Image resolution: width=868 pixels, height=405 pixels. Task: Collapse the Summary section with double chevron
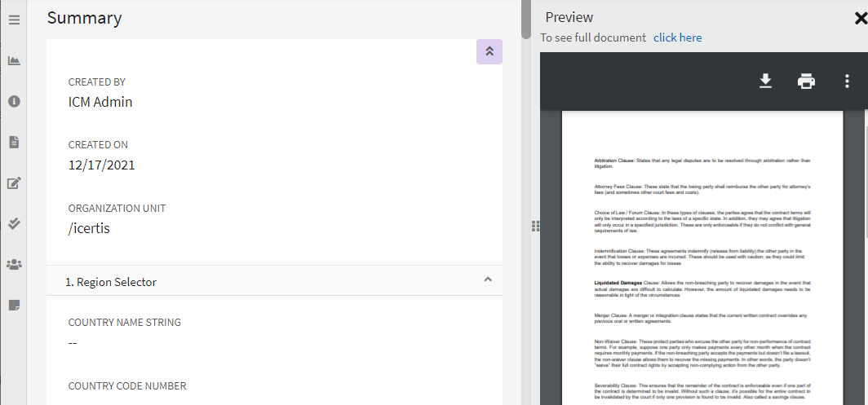pyautogui.click(x=489, y=51)
